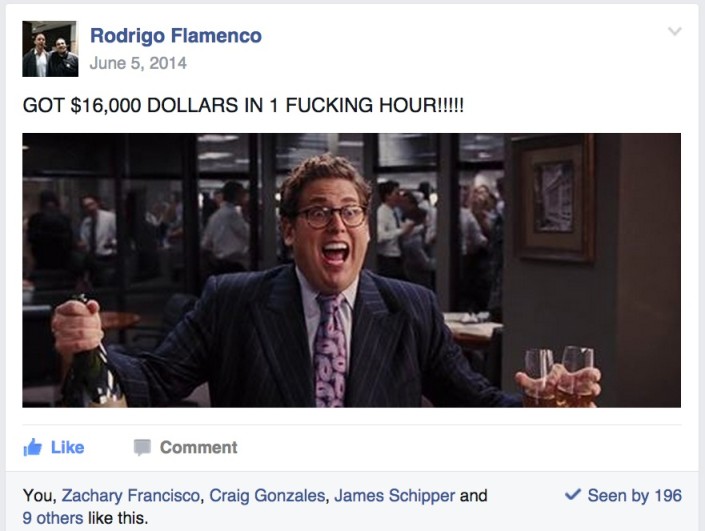The image size is (705, 531).
Task: Click the Comment speech bubble icon
Action: click(x=142, y=447)
